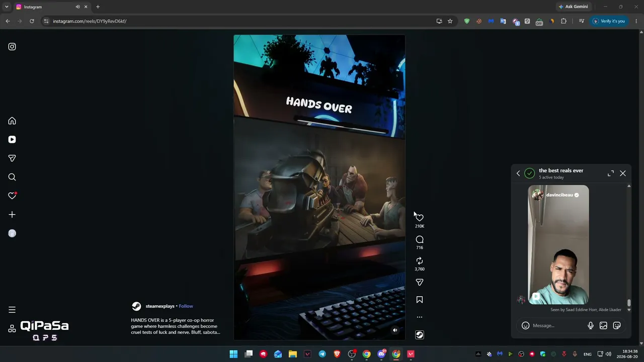The height and width of the screenshot is (362, 644).
Task: Close the Instagram browser tab
Action: pyautogui.click(x=86, y=7)
